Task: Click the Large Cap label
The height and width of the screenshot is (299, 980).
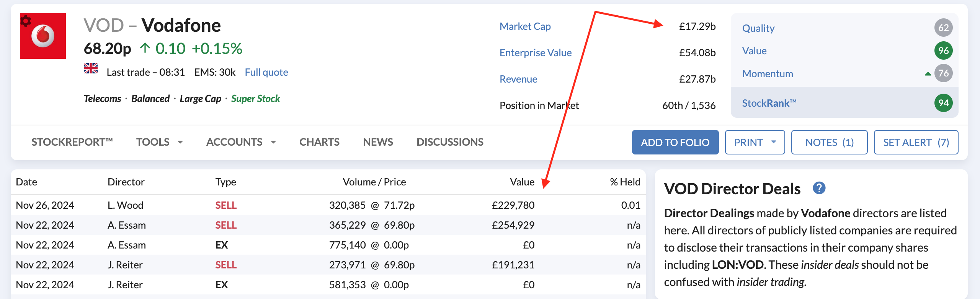Action: (x=201, y=99)
